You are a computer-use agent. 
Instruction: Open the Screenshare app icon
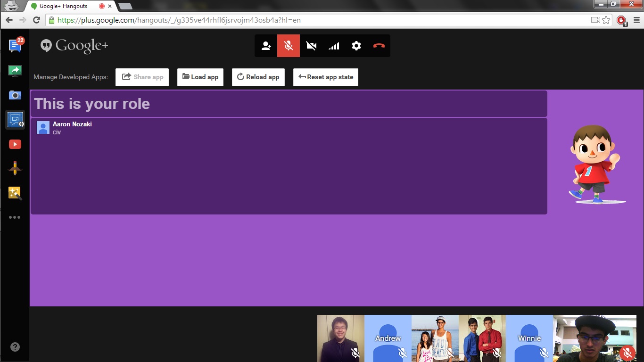(15, 71)
